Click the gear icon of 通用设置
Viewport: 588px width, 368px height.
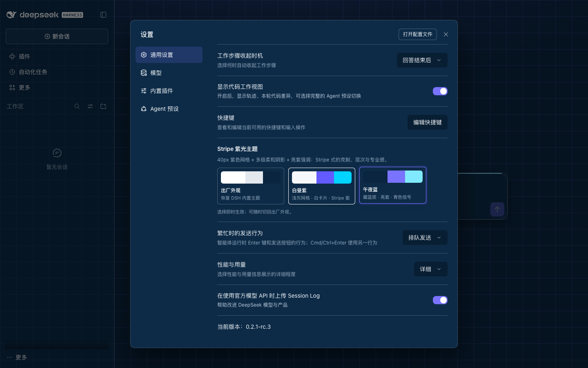pos(144,55)
